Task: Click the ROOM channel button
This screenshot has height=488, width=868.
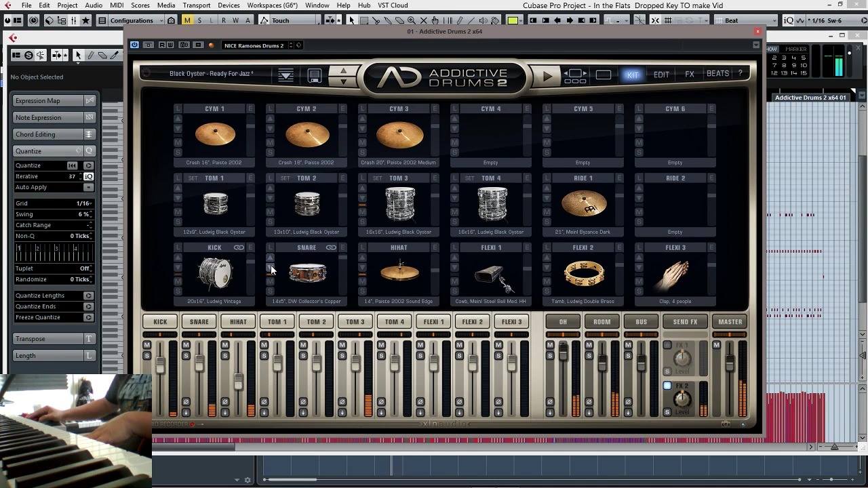Action: point(602,322)
